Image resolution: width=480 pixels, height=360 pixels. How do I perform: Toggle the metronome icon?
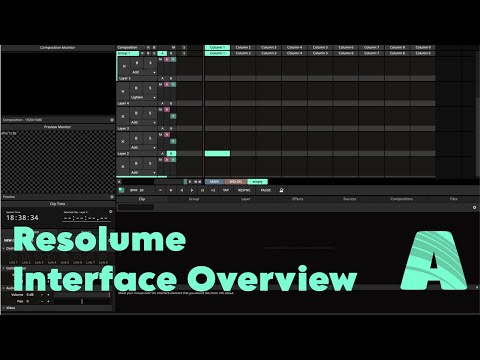pyautogui.click(x=281, y=190)
